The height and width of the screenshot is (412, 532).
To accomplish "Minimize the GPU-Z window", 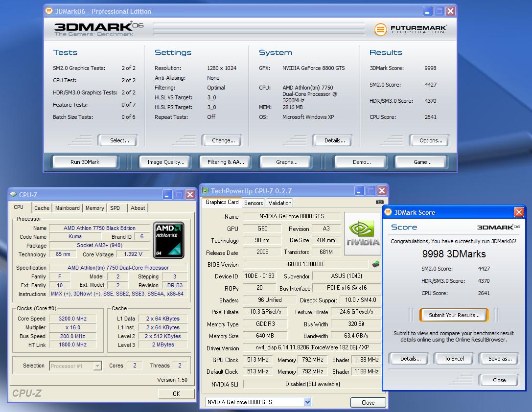I will tap(359, 190).
